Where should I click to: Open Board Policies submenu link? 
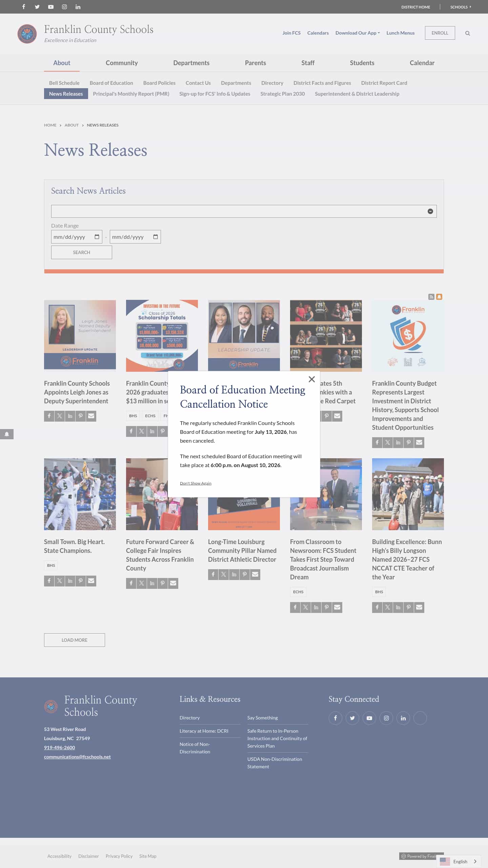pos(159,83)
